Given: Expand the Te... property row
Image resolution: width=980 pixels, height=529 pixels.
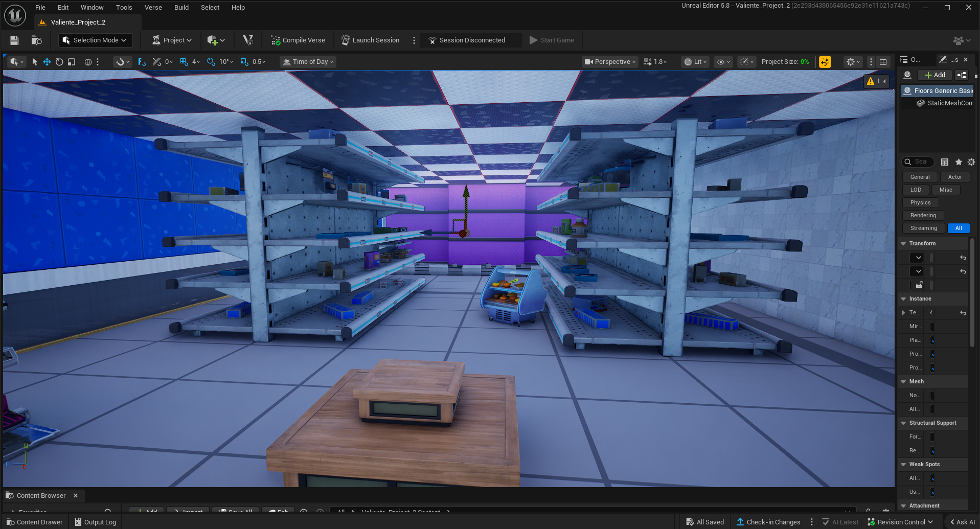Looking at the screenshot, I should tap(903, 313).
